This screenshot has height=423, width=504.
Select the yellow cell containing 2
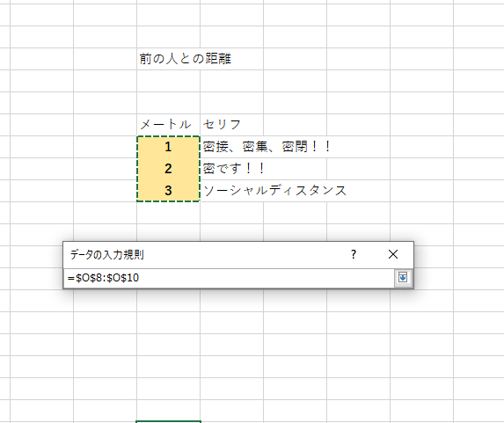[x=168, y=169]
